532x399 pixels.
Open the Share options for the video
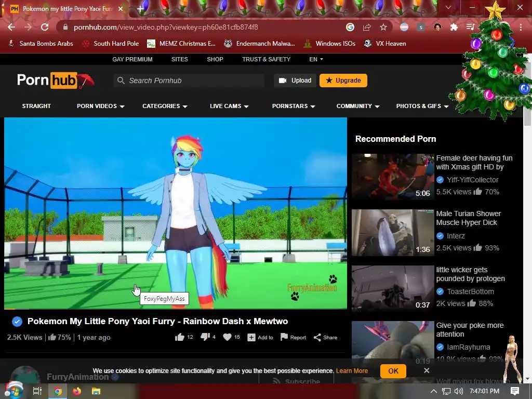(x=325, y=337)
